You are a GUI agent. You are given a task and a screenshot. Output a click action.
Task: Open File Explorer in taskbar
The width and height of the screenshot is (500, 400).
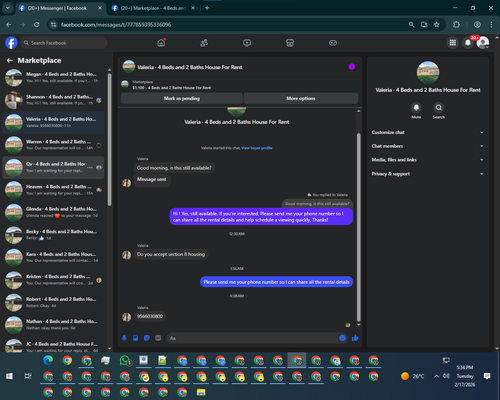click(x=201, y=392)
